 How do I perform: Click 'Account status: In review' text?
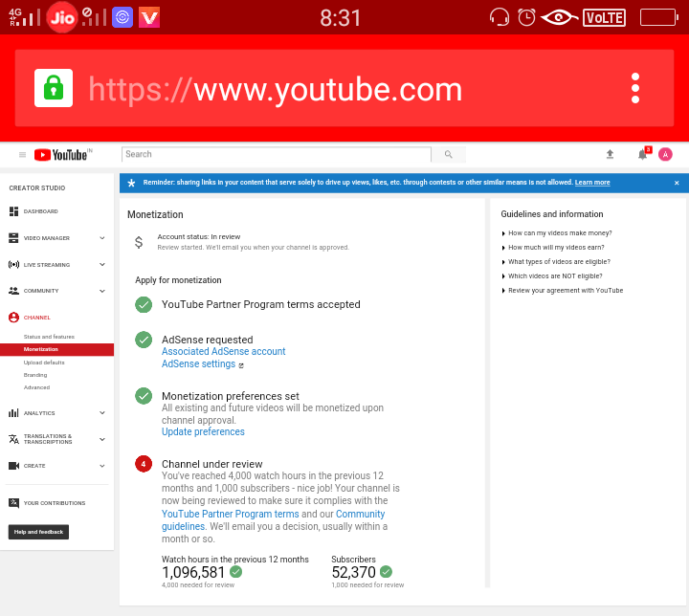199,237
